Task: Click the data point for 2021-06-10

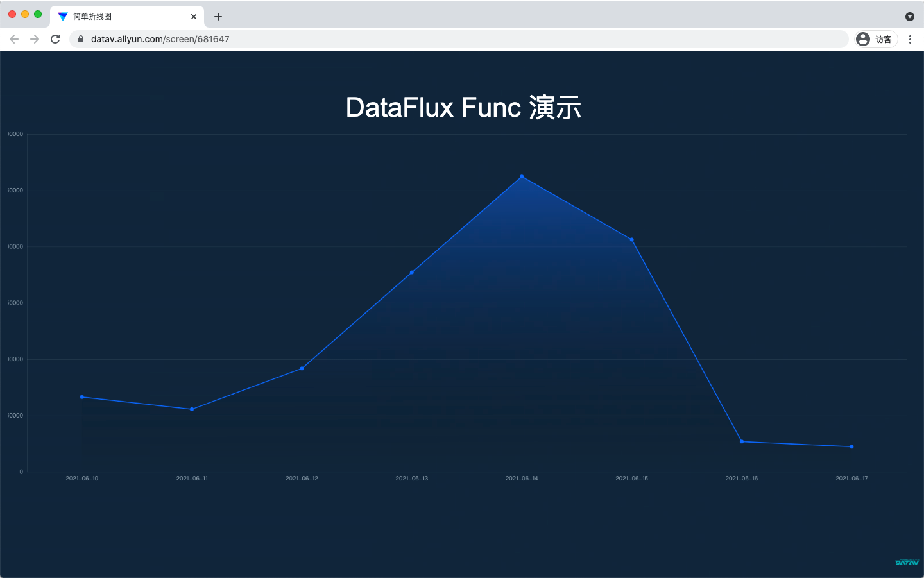Action: click(x=81, y=397)
